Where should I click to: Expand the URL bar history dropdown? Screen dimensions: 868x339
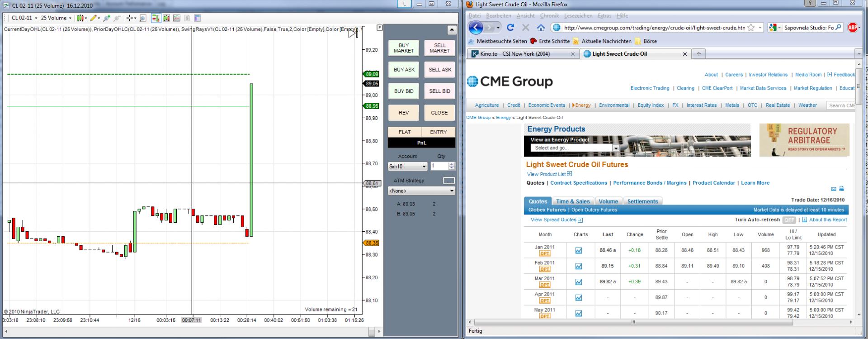760,28
